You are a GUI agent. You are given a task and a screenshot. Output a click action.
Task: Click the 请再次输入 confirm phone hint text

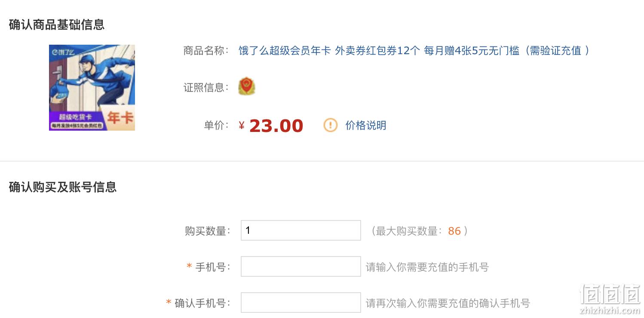tap(448, 303)
